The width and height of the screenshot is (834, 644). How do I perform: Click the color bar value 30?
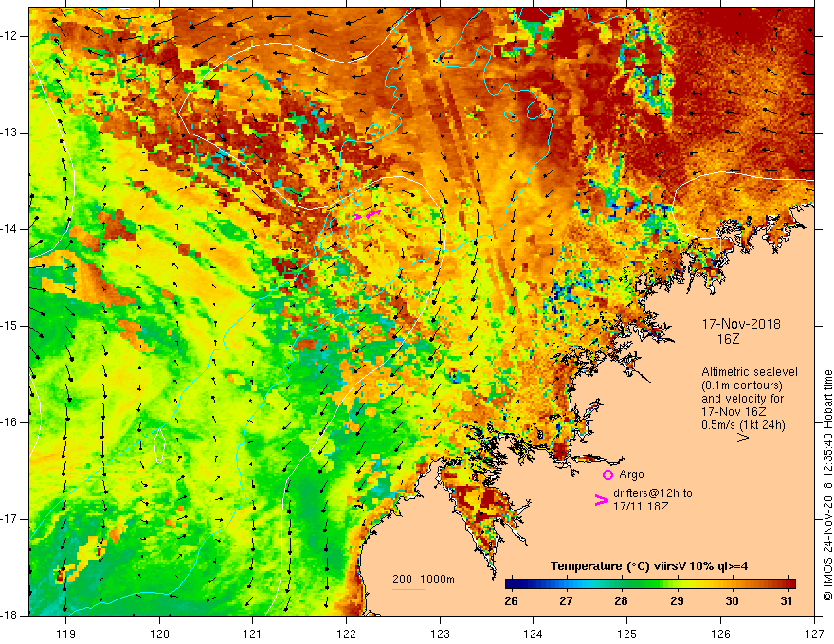[x=732, y=601]
